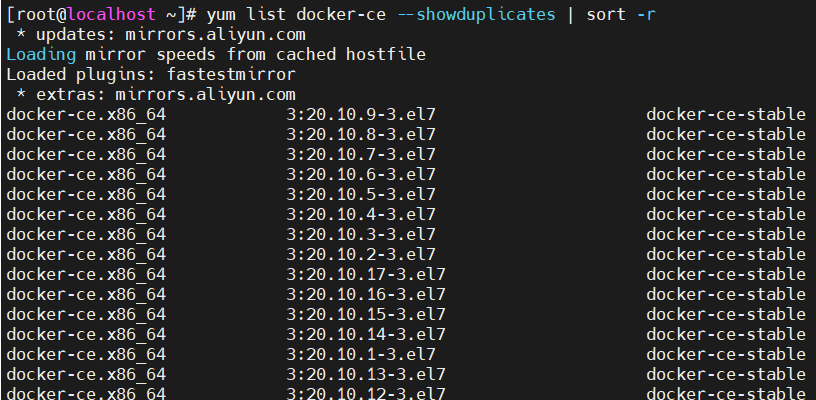
Task: Click the 3:20.10.4-3.el7 version
Action: [361, 214]
